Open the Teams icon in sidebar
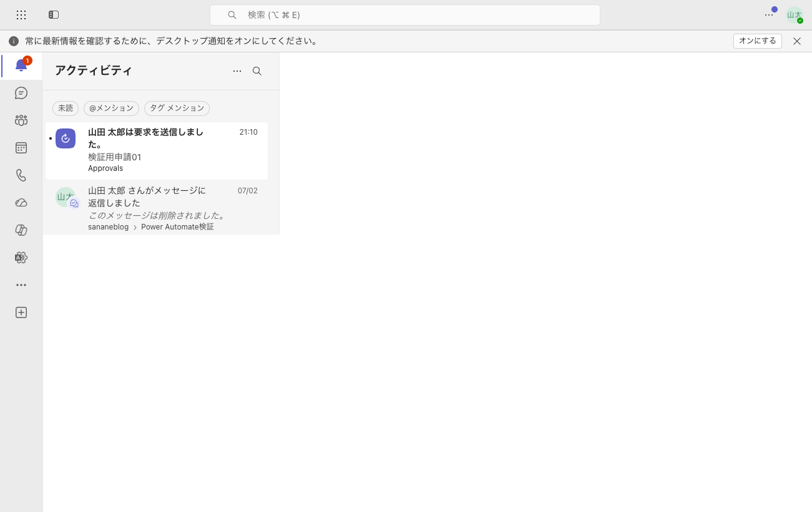Viewport: 812px width, 512px height. point(21,120)
